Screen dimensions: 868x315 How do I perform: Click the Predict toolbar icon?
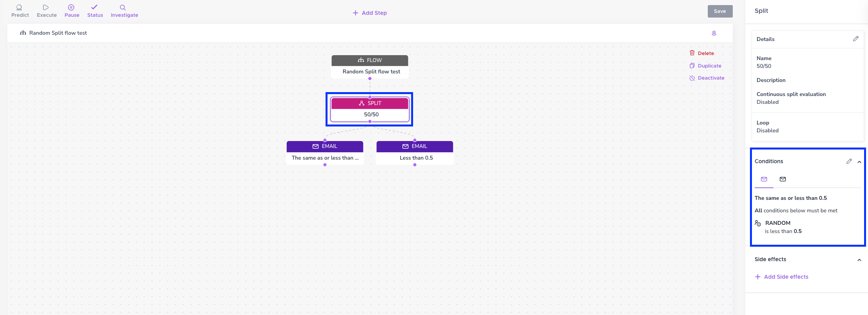tap(20, 7)
